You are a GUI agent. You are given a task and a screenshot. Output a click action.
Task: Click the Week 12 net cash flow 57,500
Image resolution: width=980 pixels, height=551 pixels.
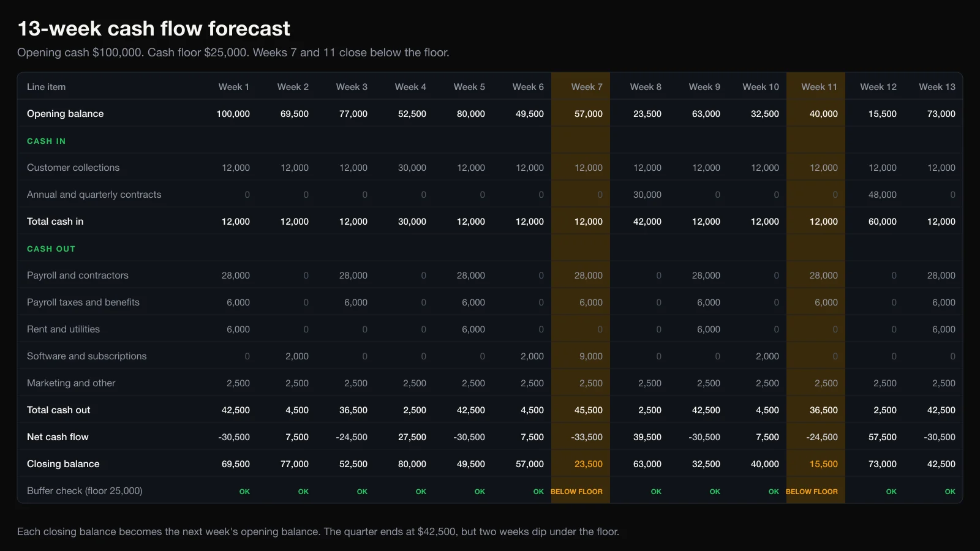(x=883, y=437)
